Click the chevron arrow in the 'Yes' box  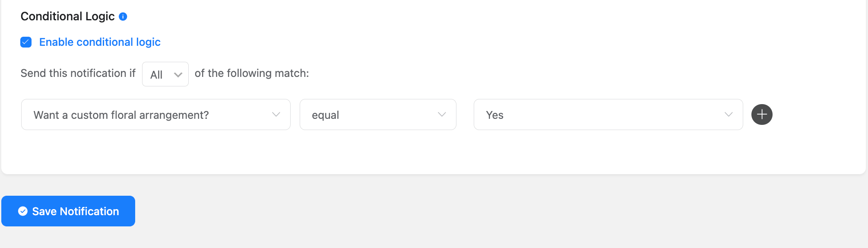coord(729,114)
